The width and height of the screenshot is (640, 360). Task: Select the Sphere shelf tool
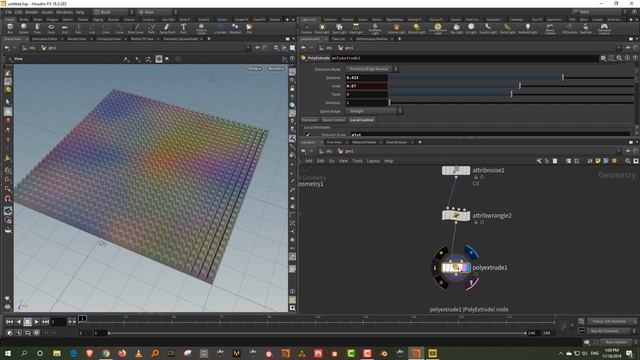tap(24, 29)
